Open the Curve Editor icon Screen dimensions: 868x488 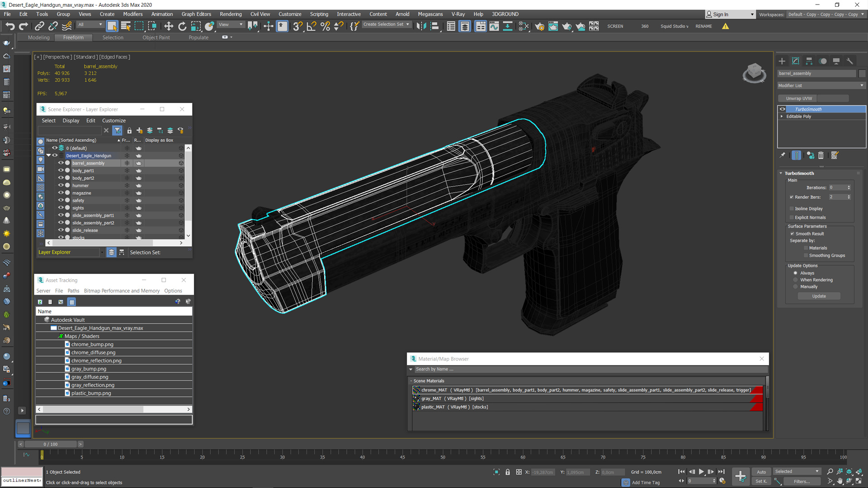click(494, 26)
